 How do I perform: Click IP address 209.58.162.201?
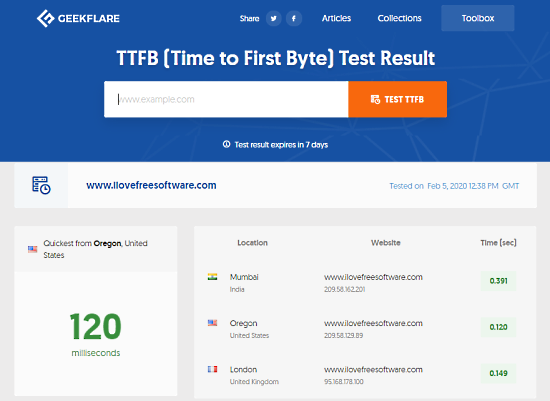click(344, 289)
